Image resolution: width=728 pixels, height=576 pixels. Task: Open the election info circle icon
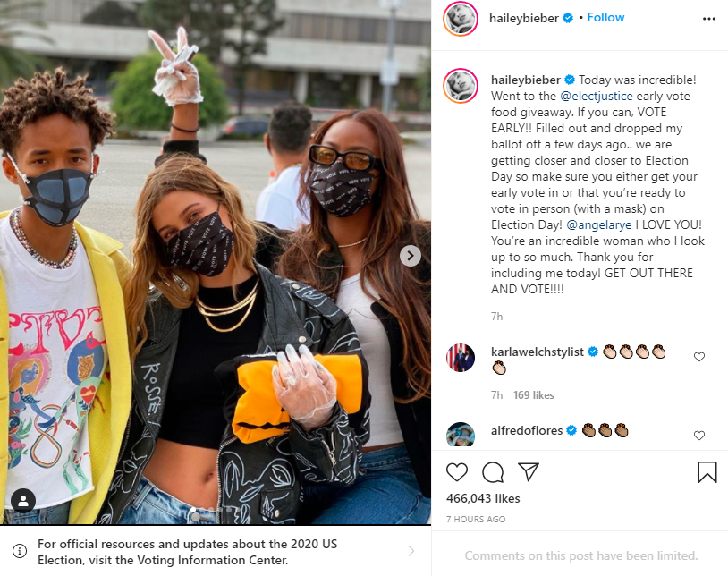(x=20, y=551)
